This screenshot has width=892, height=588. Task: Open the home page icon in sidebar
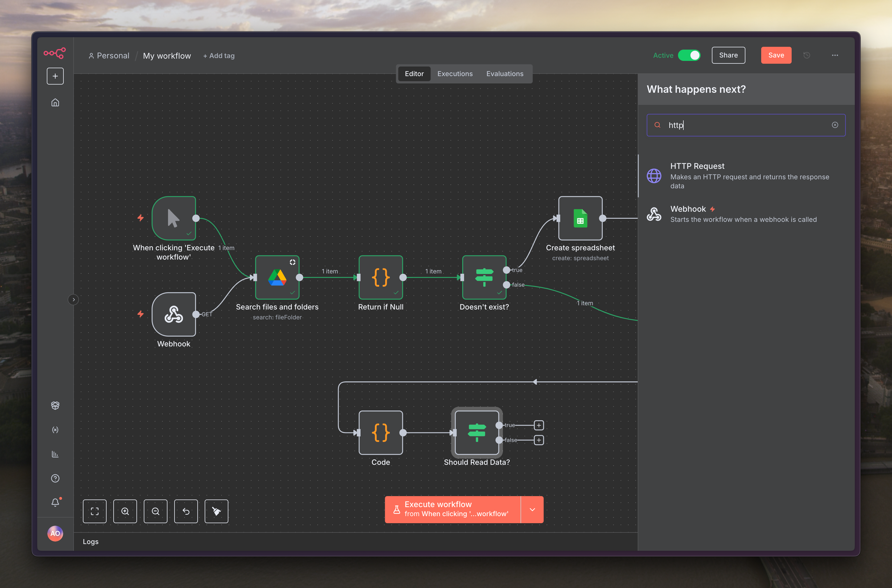55,103
